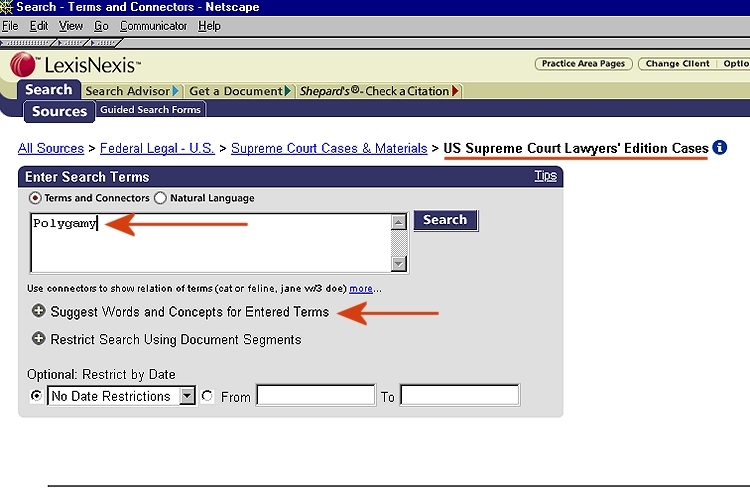The width and height of the screenshot is (750, 490).
Task: Click the 'Optional: Restrict by Date' label
Action: 101,374
